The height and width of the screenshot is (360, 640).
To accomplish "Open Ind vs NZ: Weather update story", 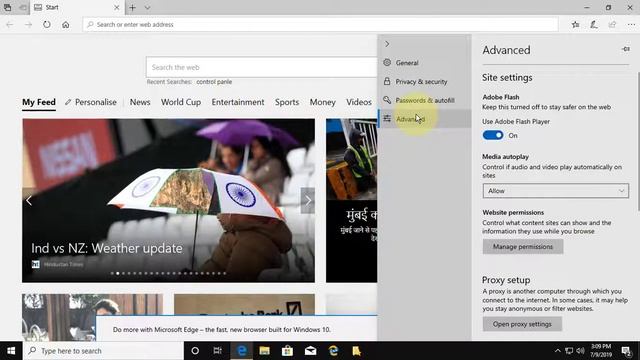I will click(x=107, y=248).
